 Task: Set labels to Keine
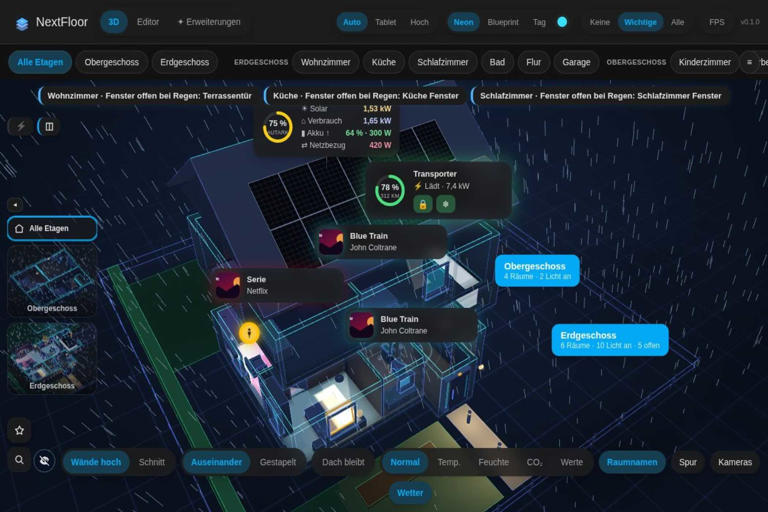point(600,22)
